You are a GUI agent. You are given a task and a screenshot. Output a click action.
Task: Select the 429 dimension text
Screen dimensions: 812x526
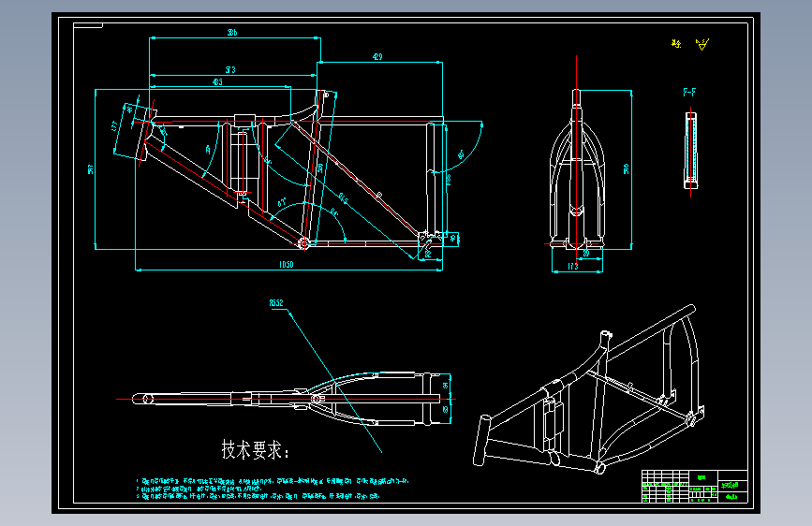[x=377, y=57]
